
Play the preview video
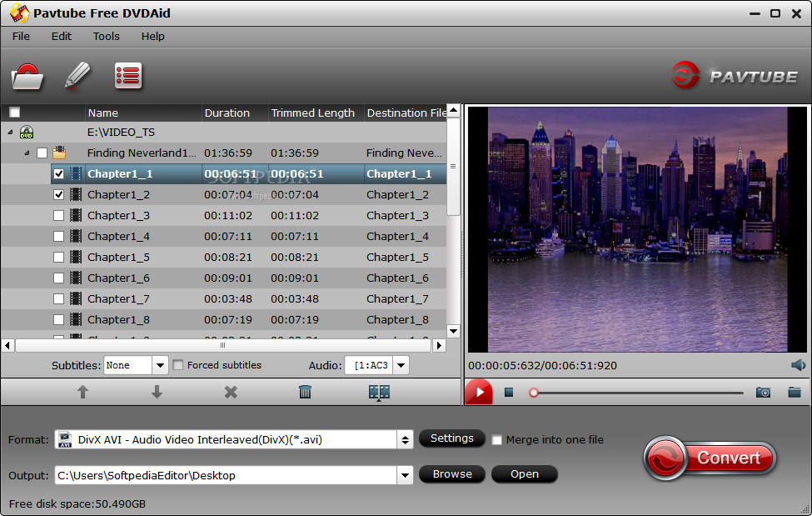pos(479,392)
